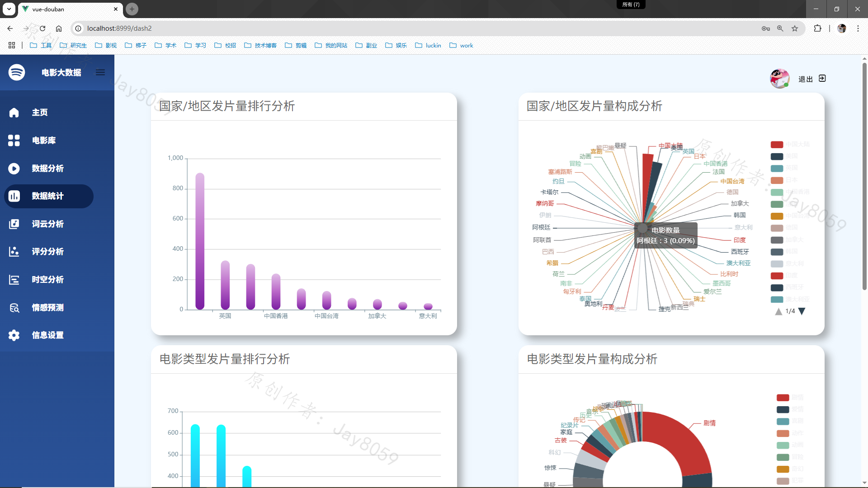The image size is (868, 488).
Task: Open 词云分析 icon in sidebar
Action: 14,224
